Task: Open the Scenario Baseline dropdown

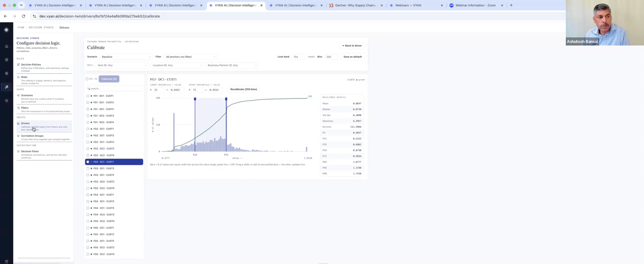Action: (126, 57)
